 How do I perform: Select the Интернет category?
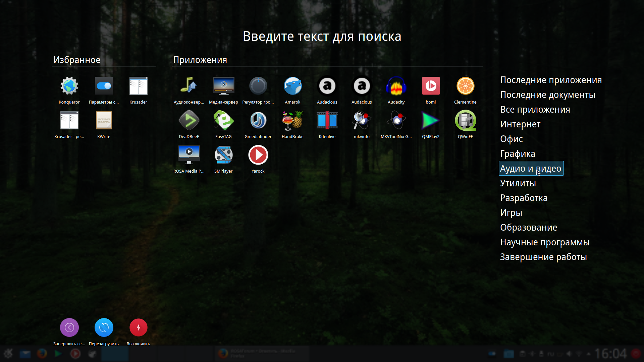coord(520,124)
